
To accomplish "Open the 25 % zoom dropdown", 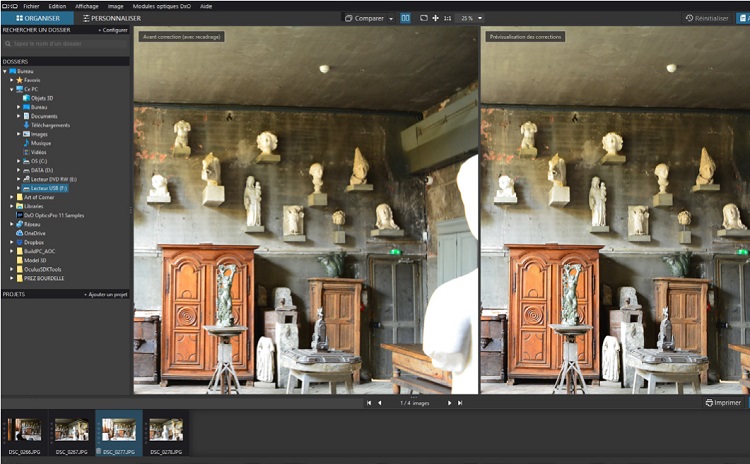I will [x=472, y=18].
